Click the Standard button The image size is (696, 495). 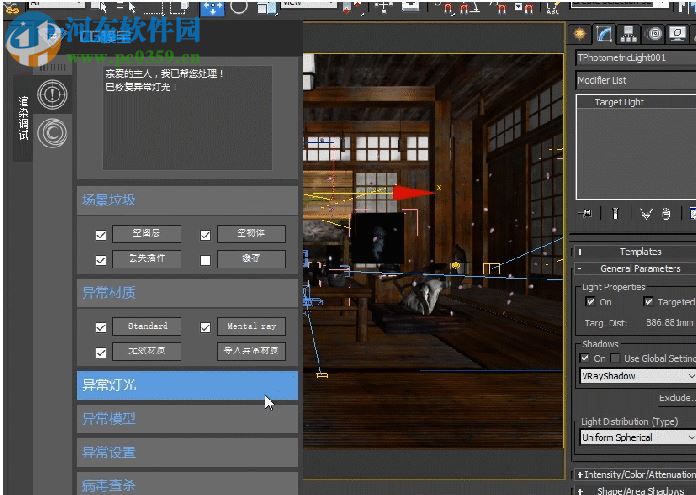point(146,326)
